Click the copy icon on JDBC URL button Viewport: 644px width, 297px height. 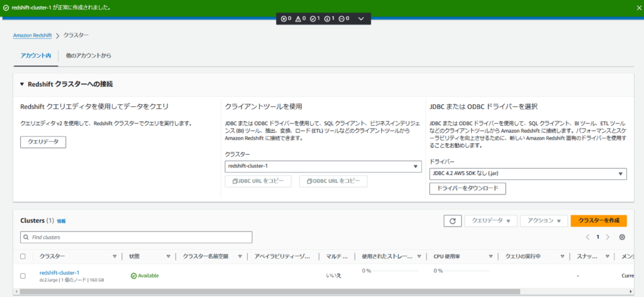point(235,181)
